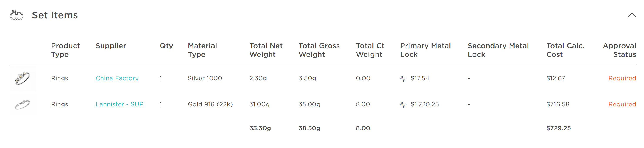Click the Total Calc. Cost column header
This screenshot has height=148, width=644.
coord(565,50)
